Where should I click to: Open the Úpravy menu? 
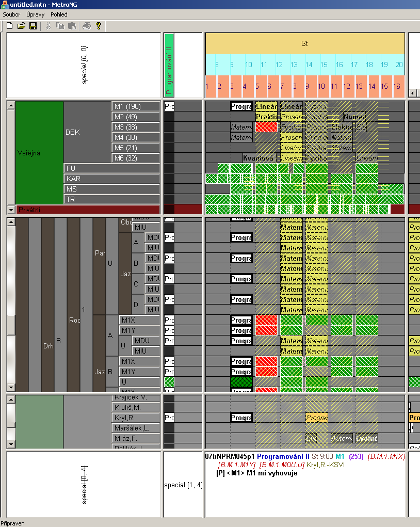pos(35,14)
